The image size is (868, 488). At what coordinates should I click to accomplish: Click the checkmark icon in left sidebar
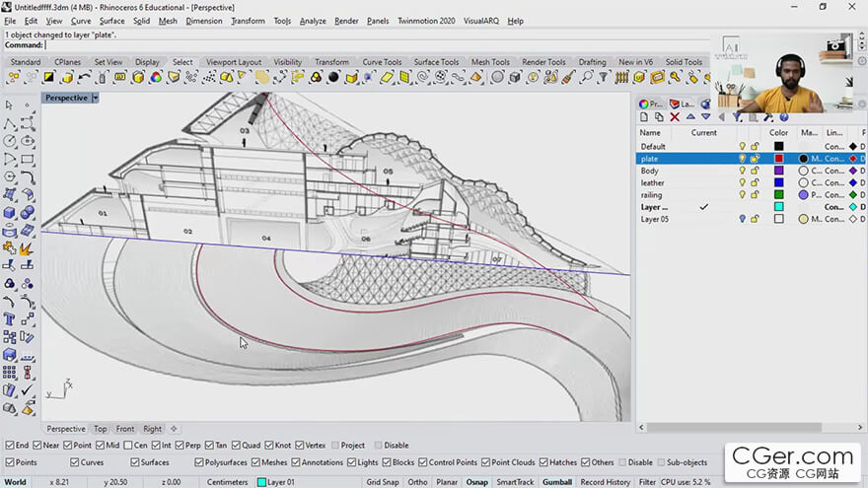(28, 390)
